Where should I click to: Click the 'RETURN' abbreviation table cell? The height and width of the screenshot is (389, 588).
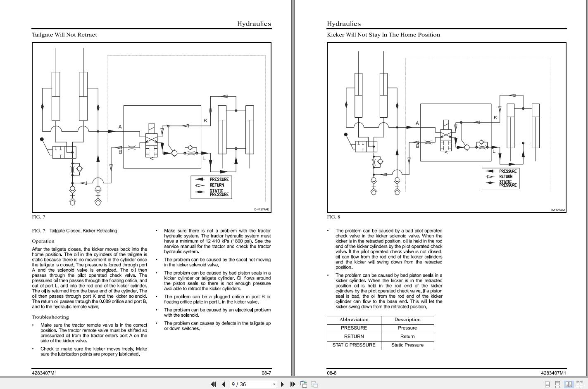[354, 337]
